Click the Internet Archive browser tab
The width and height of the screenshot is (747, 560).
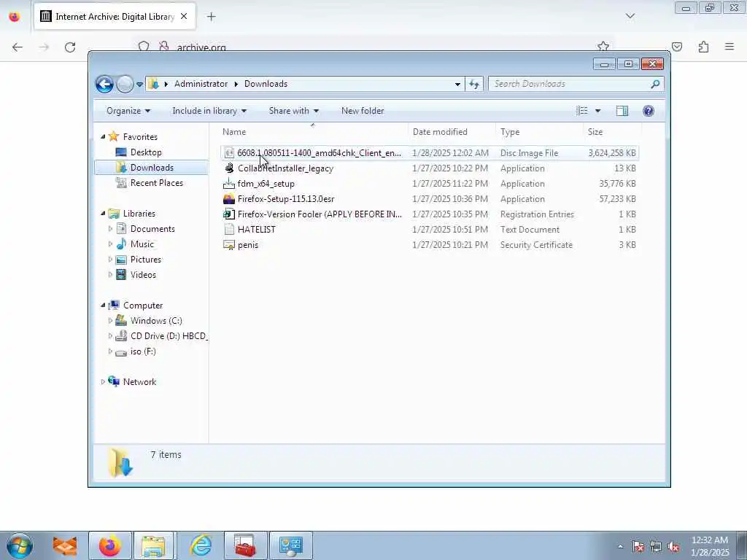point(115,17)
